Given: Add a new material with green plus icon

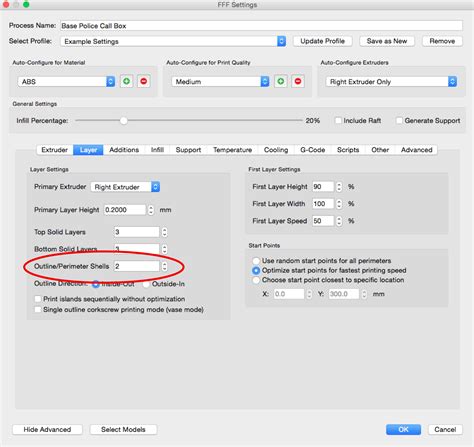Looking at the screenshot, I should [126, 81].
